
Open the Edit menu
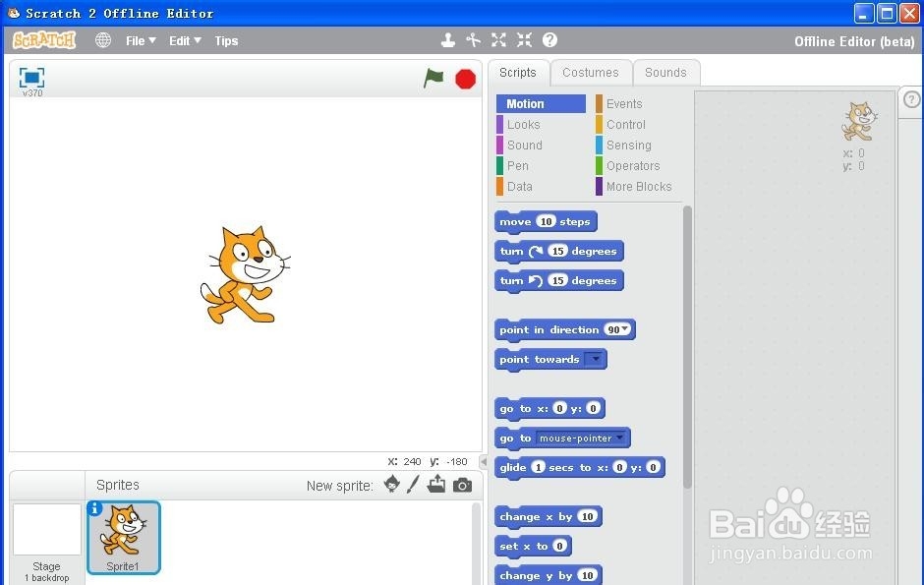pos(184,40)
